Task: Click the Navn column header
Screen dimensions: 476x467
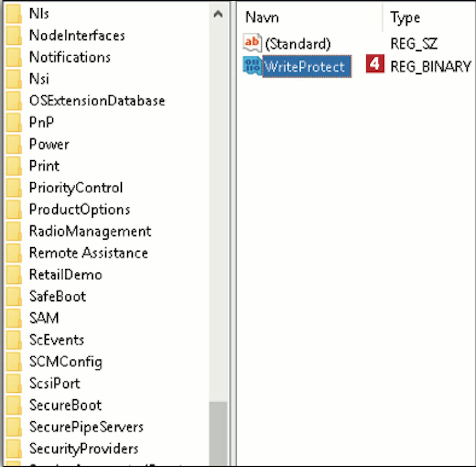Action: [x=262, y=17]
